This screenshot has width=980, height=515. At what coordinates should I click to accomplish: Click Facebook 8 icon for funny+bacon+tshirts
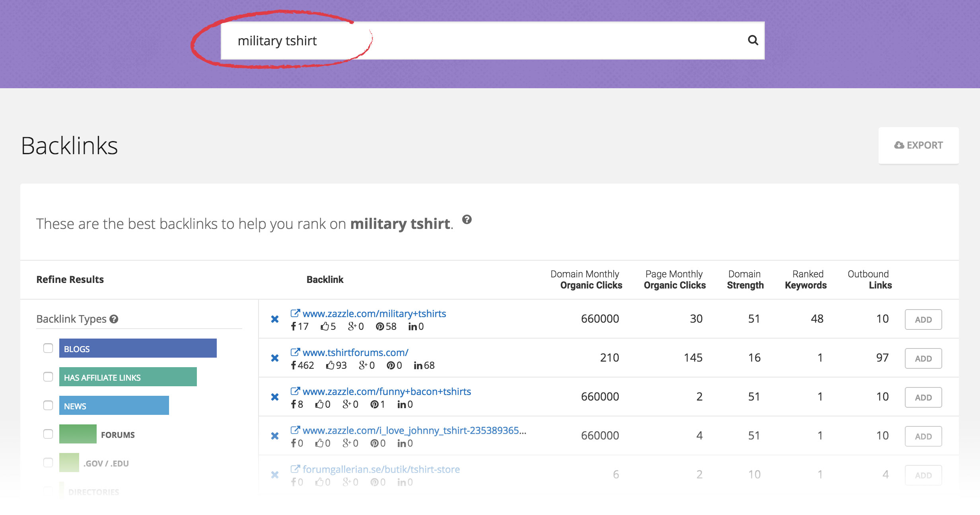pos(294,404)
